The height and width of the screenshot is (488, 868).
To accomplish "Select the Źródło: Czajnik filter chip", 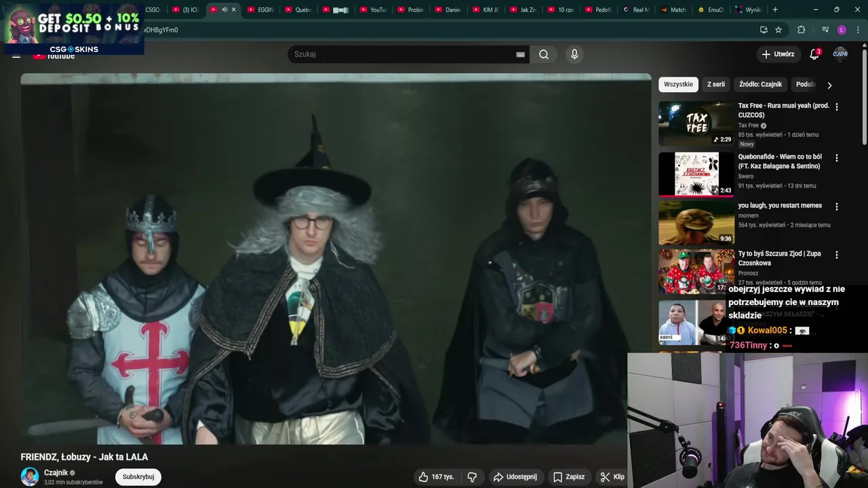I will coord(760,85).
